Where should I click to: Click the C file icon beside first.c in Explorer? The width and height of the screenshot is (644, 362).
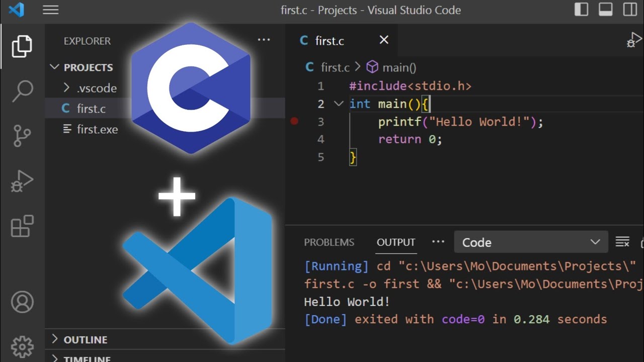tap(65, 108)
